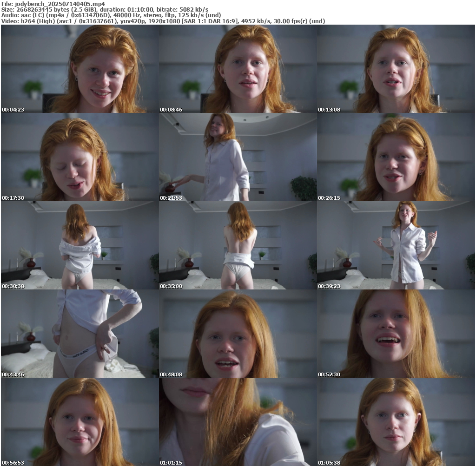Select the thumbnail at 00:43:46

tap(79, 334)
